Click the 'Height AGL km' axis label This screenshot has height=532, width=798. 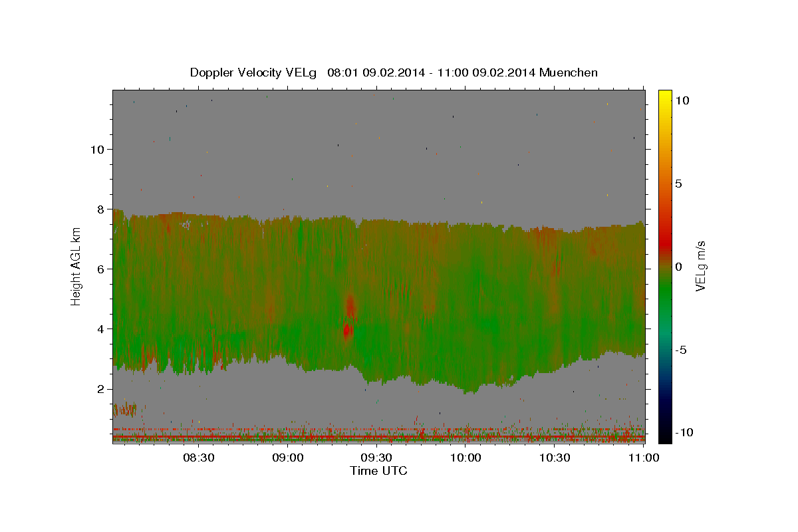pyautogui.click(x=76, y=266)
